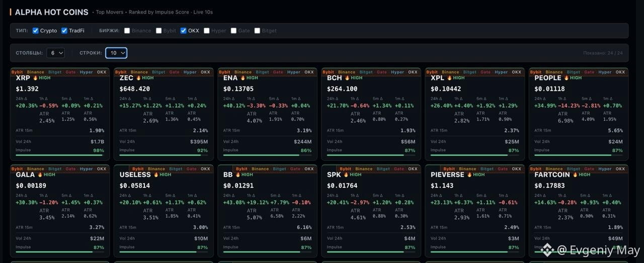Open the USELESS coin title
The height and width of the screenshot is (263, 644).
pyautogui.click(x=135, y=175)
